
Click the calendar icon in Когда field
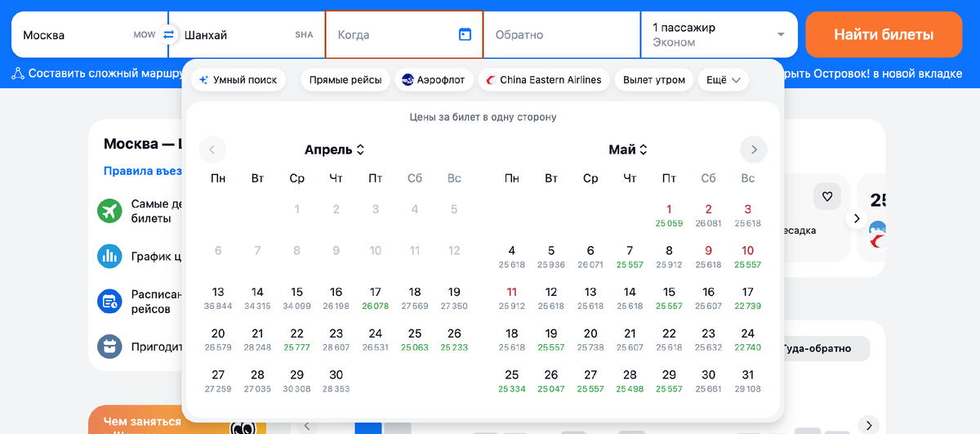point(465,34)
